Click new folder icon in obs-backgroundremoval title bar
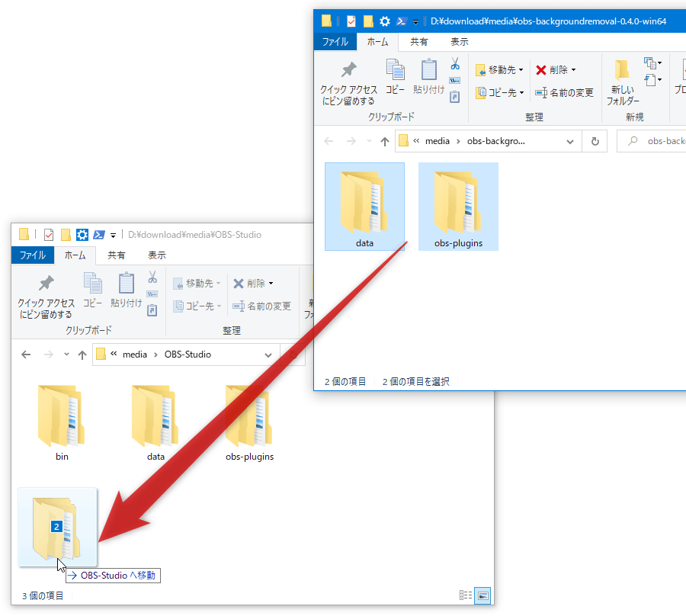The image size is (686, 616). click(x=368, y=21)
